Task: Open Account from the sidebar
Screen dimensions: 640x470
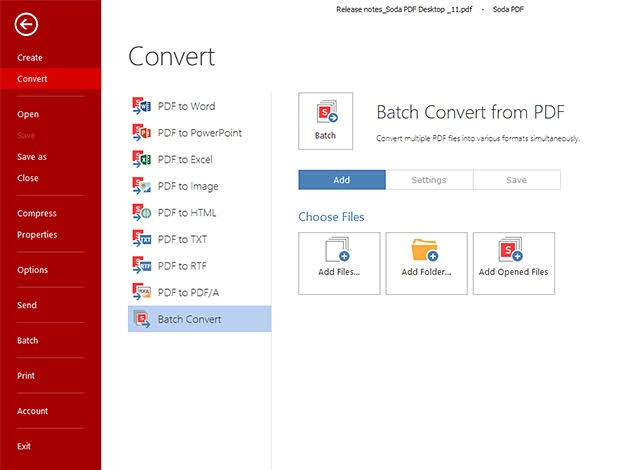Action: pos(33,411)
